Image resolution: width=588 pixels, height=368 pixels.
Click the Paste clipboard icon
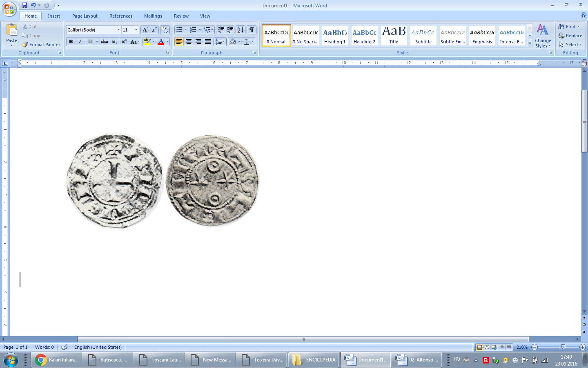[11, 31]
